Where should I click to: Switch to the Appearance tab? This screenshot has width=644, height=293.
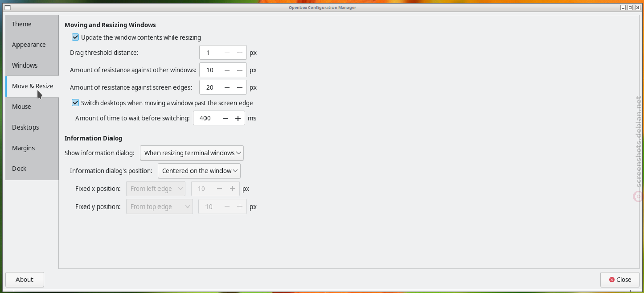pos(32,45)
